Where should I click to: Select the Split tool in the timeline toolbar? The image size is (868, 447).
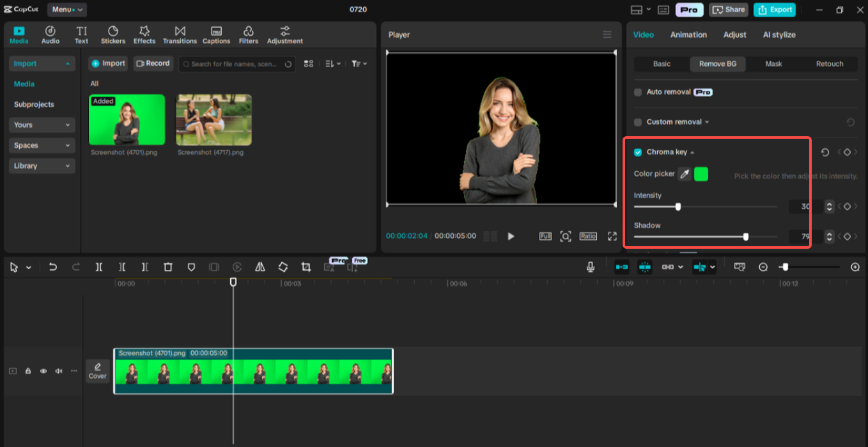point(99,267)
